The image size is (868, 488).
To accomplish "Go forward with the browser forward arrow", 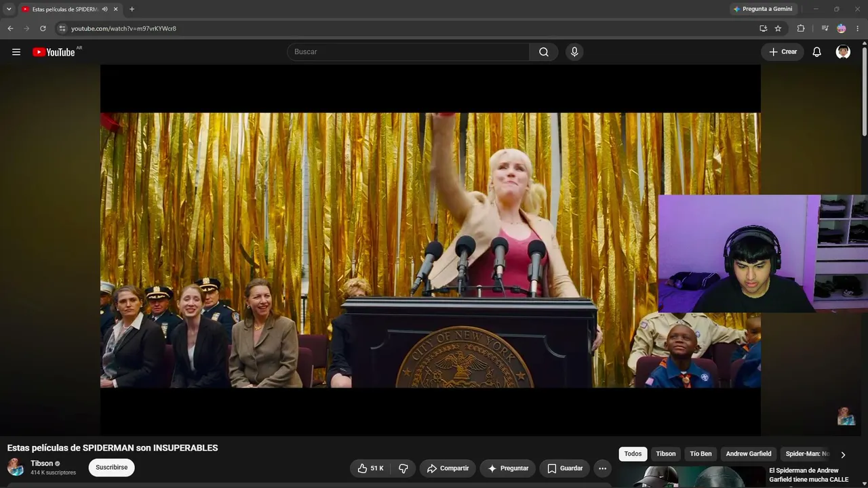I will click(26, 28).
